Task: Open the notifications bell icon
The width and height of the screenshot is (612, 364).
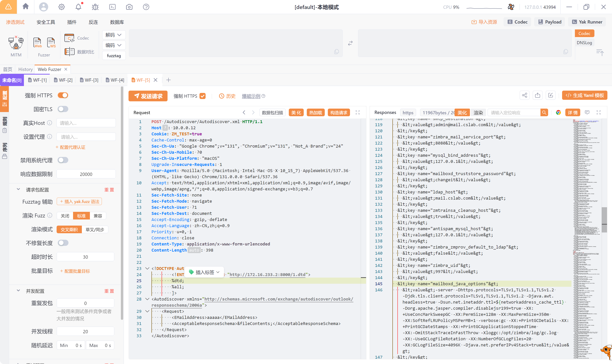Action: point(78,7)
